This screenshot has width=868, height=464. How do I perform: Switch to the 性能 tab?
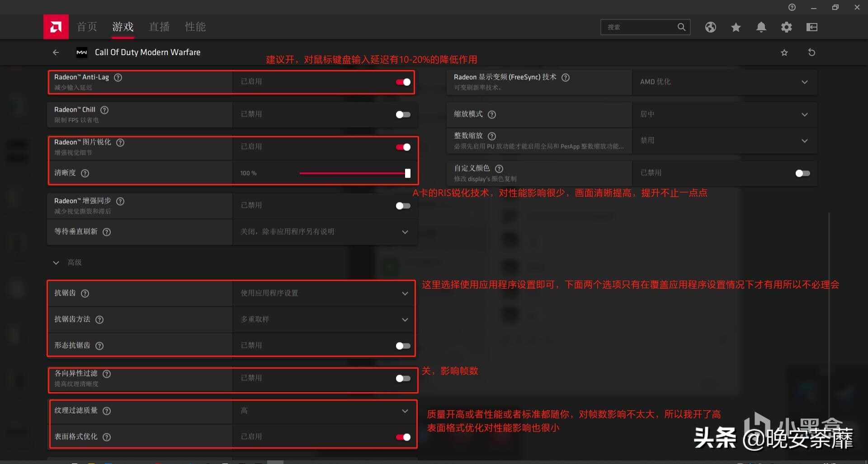click(x=195, y=27)
